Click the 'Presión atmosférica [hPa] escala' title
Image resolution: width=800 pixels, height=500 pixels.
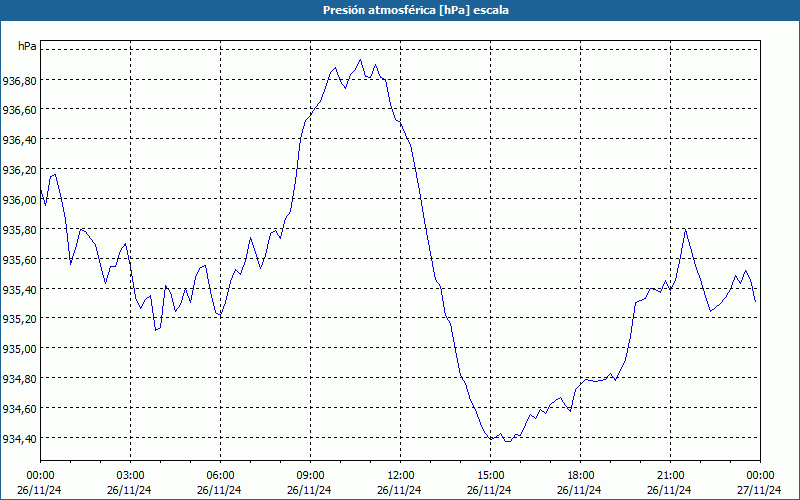[x=416, y=10]
